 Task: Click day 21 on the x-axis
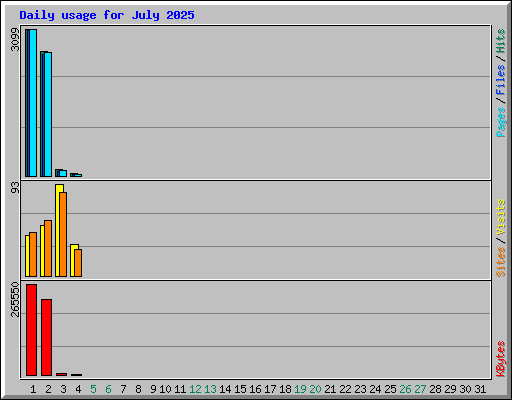click(x=330, y=389)
